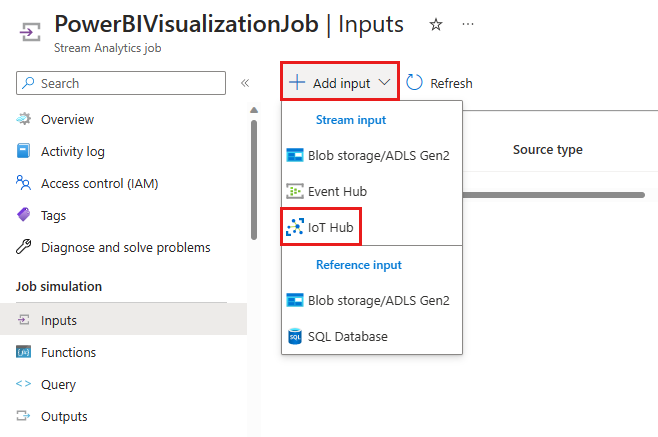658x437 pixels.
Task: Click the Overview gear icon
Action: (24, 119)
